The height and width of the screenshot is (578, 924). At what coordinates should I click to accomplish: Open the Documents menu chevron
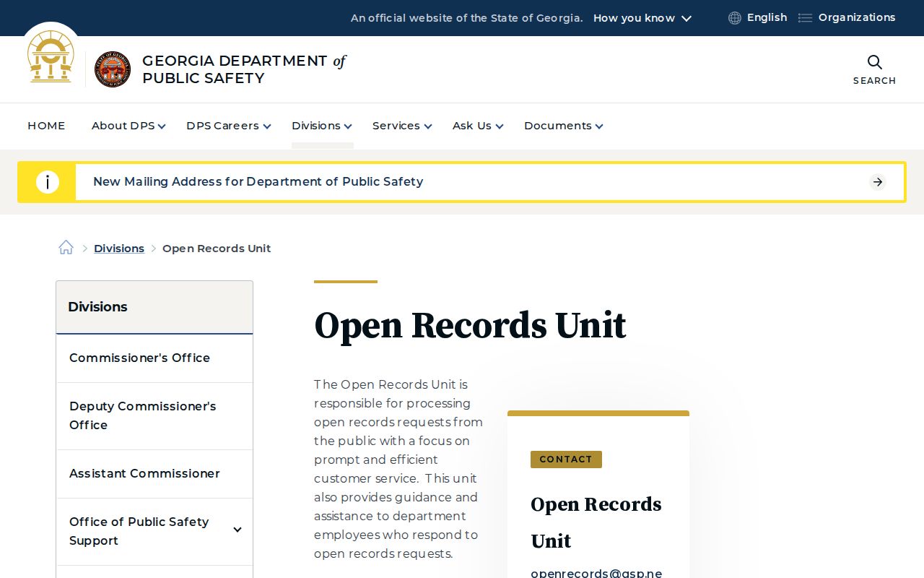coord(599,126)
